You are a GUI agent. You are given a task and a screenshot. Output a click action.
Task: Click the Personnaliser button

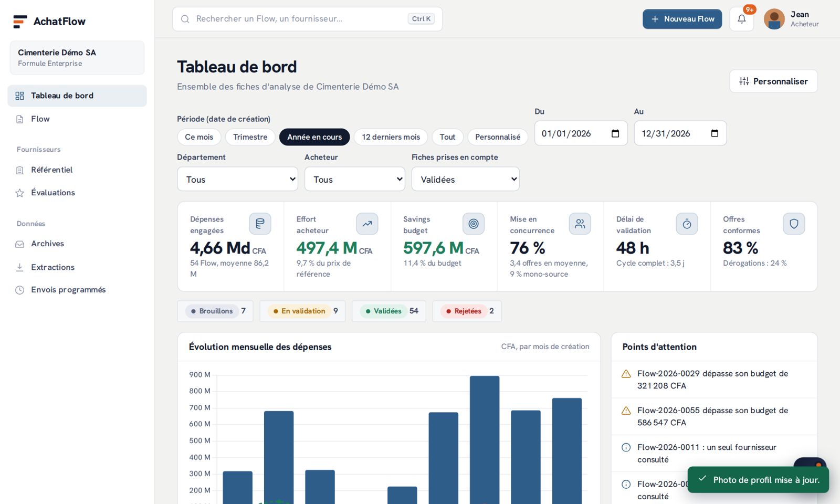tap(773, 81)
